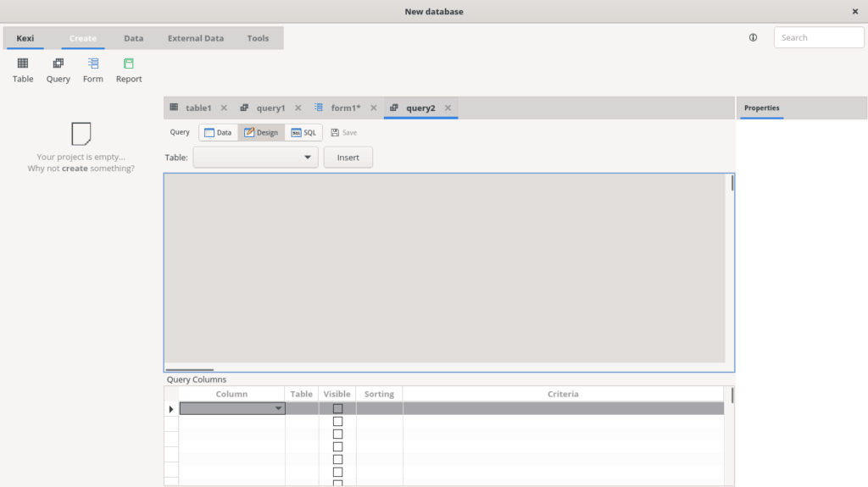Switch to Data view mode
This screenshot has width=868, height=487.
tap(218, 133)
